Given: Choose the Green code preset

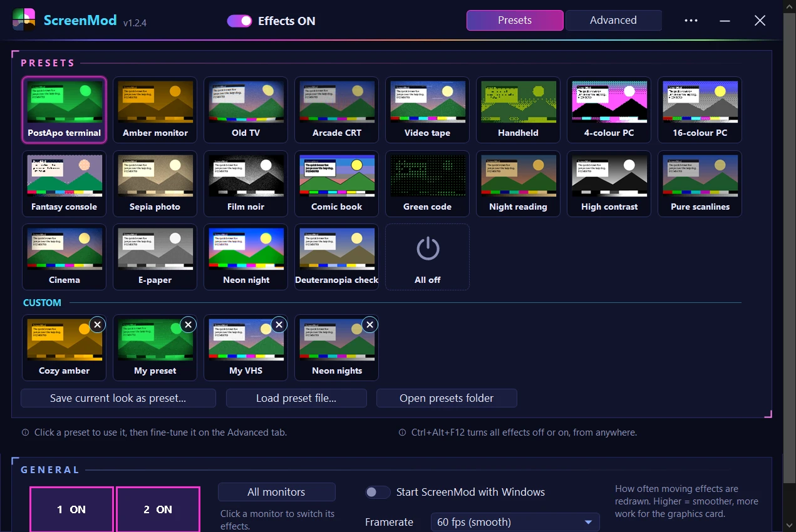Looking at the screenshot, I should coord(428,184).
